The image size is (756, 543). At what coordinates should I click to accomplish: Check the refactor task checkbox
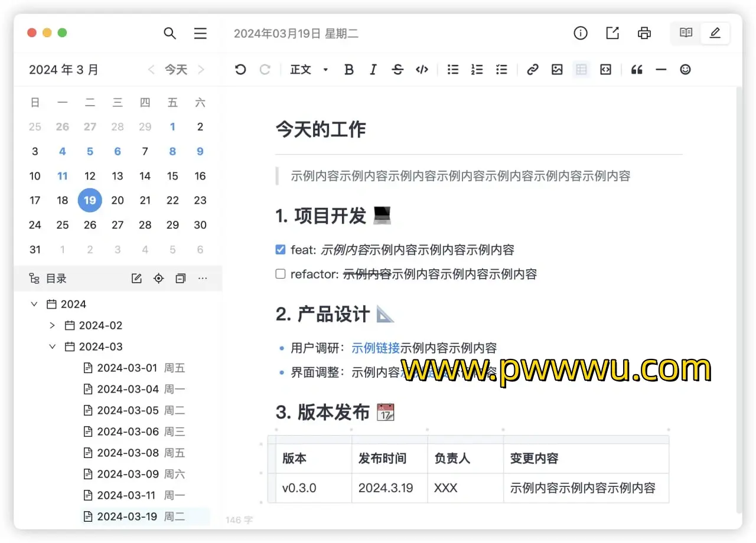tap(281, 274)
